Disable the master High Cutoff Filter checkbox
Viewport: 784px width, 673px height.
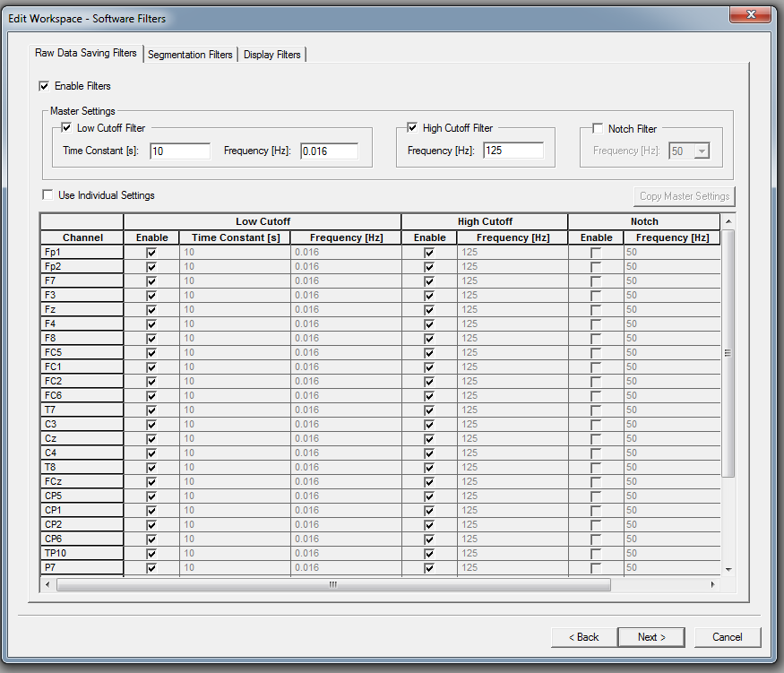click(412, 128)
